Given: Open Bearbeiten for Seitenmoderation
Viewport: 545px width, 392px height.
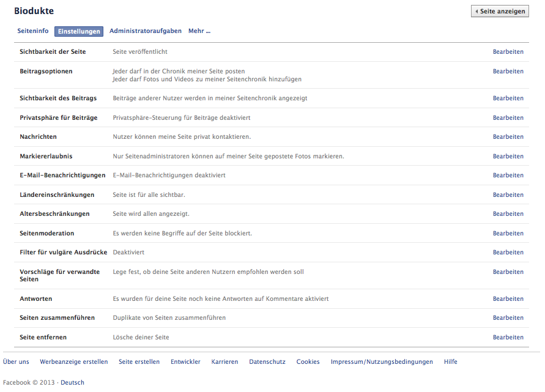Looking at the screenshot, I should tap(508, 234).
